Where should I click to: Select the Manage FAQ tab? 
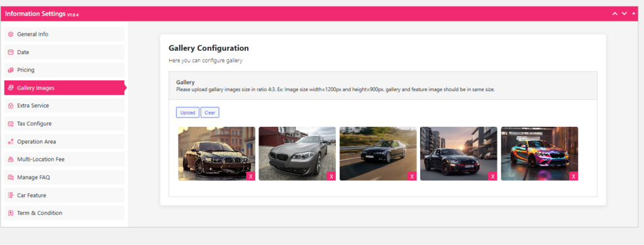pyautogui.click(x=64, y=177)
